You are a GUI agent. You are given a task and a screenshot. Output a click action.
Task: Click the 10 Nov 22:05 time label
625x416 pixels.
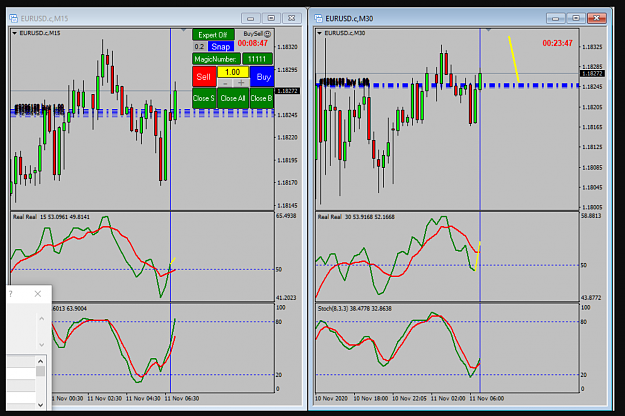pos(409,398)
